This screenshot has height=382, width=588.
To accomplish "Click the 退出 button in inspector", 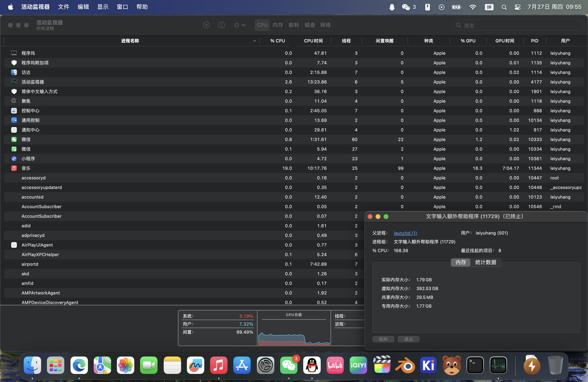I will pos(408,339).
